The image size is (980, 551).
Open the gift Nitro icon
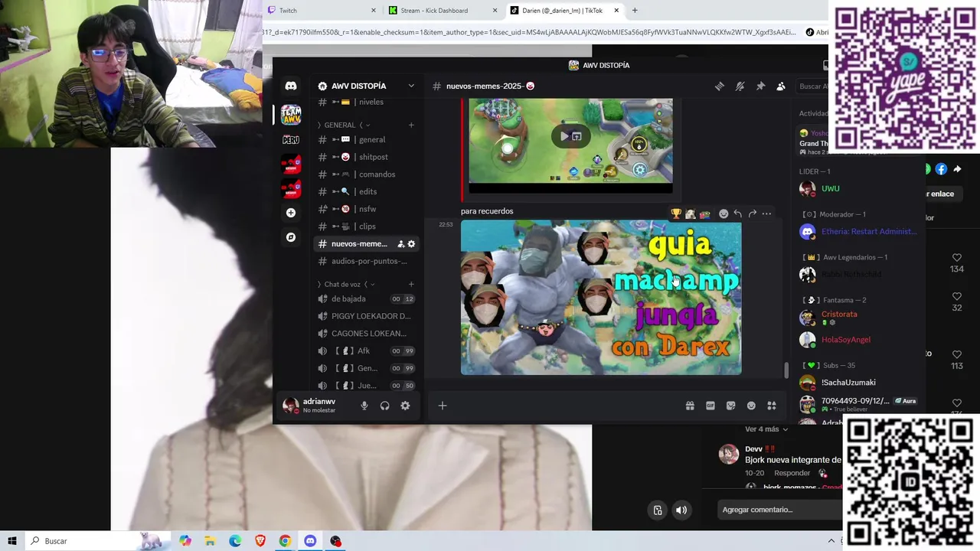click(690, 406)
